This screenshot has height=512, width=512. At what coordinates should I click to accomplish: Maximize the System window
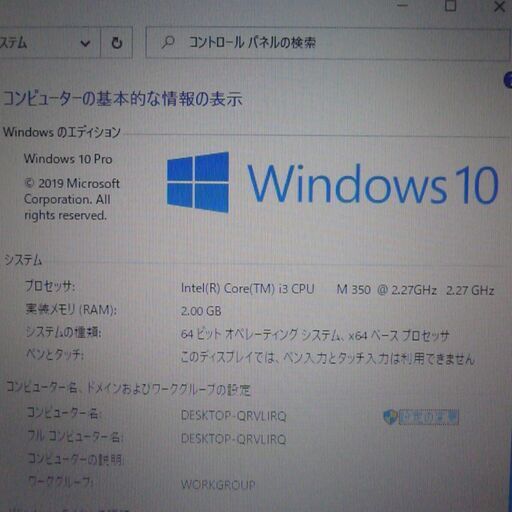pyautogui.click(x=451, y=6)
